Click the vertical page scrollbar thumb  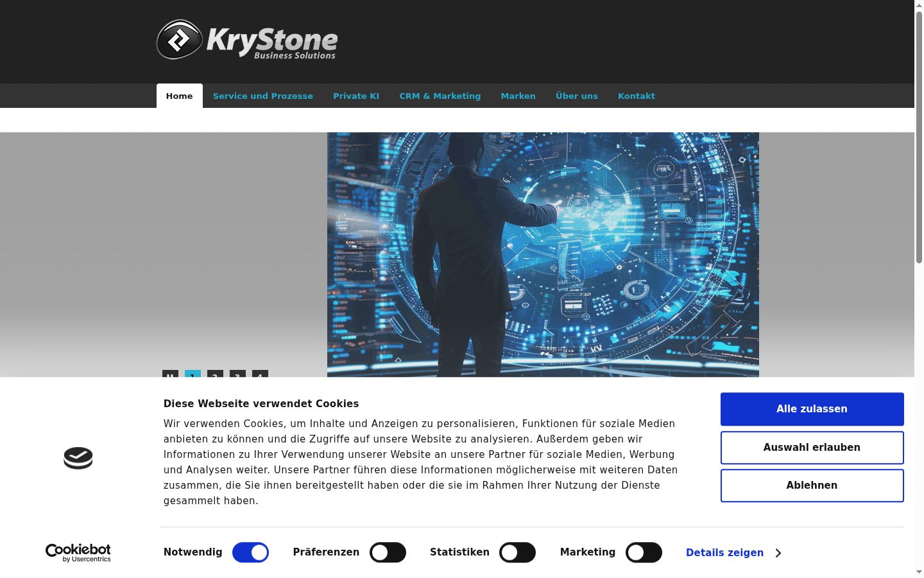pyautogui.click(x=919, y=137)
